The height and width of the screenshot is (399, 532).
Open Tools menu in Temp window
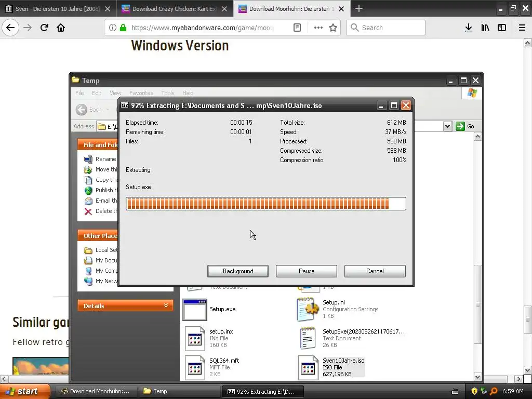(168, 93)
